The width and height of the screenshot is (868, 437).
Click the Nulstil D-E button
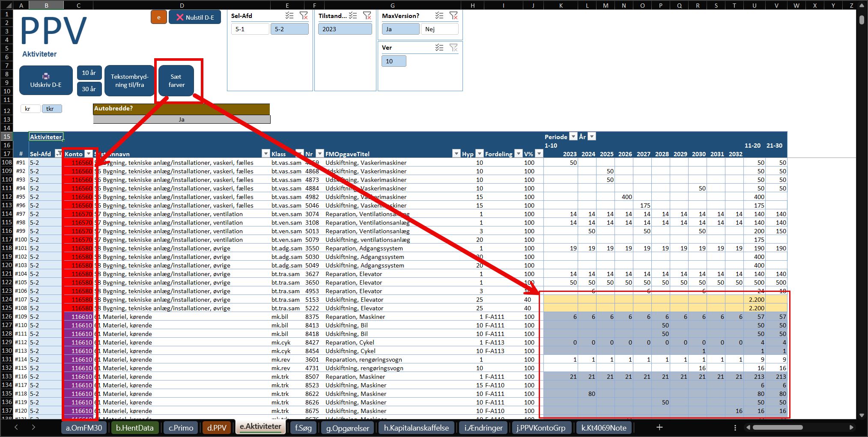[x=195, y=18]
